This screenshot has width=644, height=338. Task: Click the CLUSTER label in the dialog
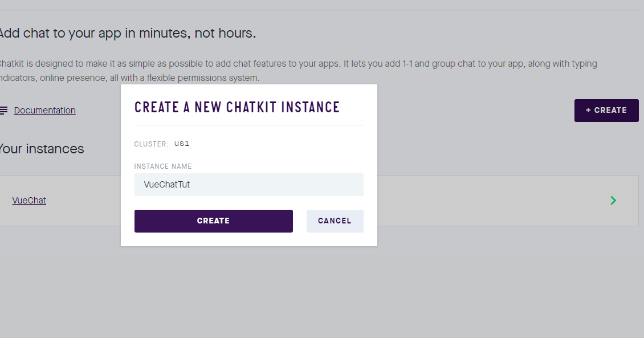tap(150, 144)
